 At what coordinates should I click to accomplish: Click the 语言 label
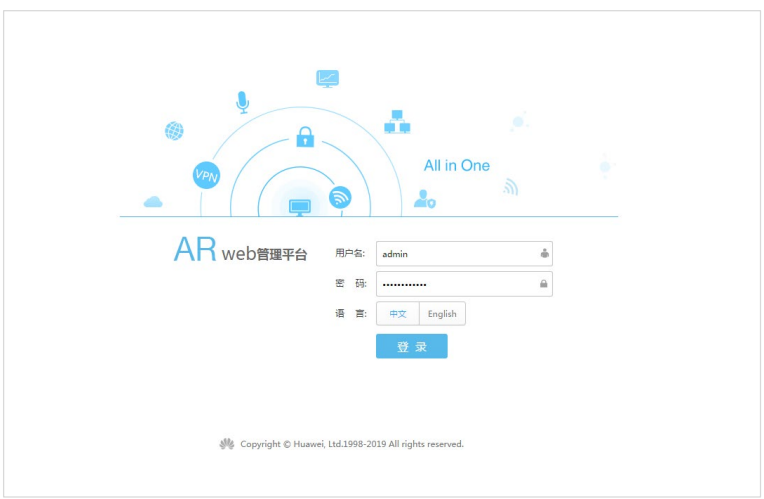click(x=351, y=313)
